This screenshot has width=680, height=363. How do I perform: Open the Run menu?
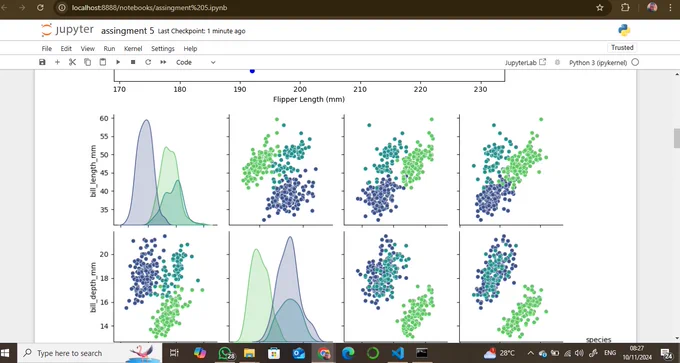109,49
